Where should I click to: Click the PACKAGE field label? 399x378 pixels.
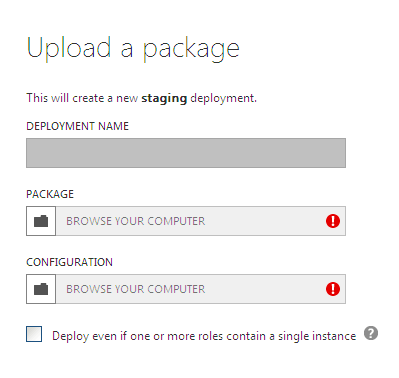pyautogui.click(x=50, y=194)
